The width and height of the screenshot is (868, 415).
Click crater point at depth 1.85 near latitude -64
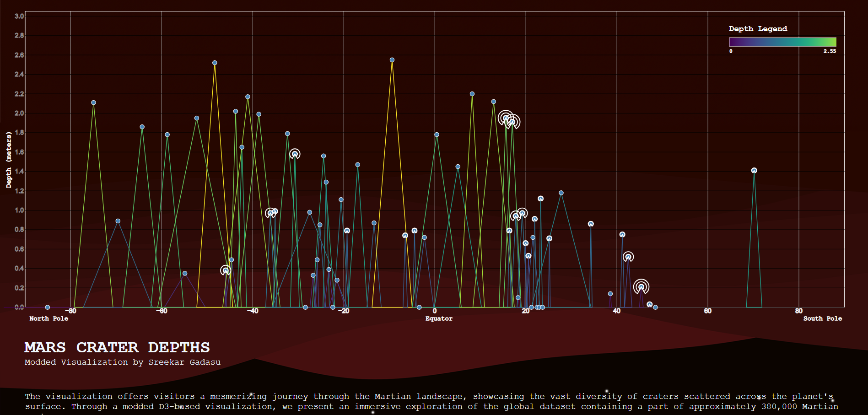tap(142, 127)
